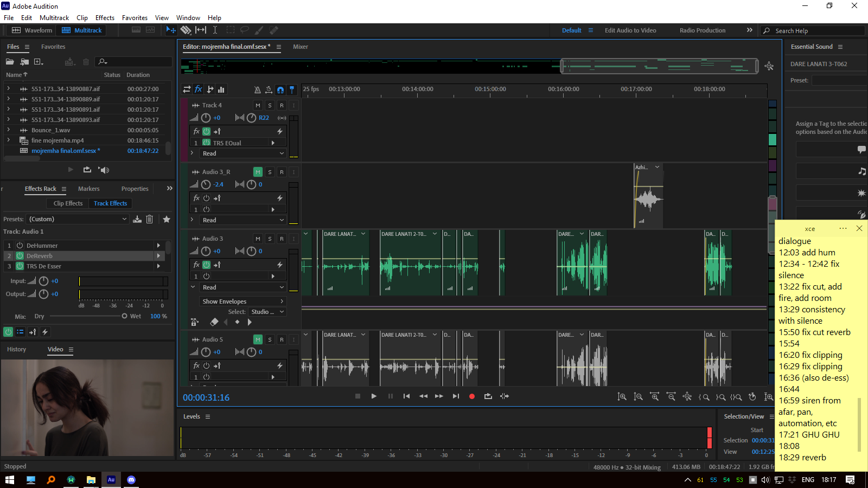The width and height of the screenshot is (868, 488).
Task: Adjust the Input gain knob in effects rack
Action: tap(44, 281)
